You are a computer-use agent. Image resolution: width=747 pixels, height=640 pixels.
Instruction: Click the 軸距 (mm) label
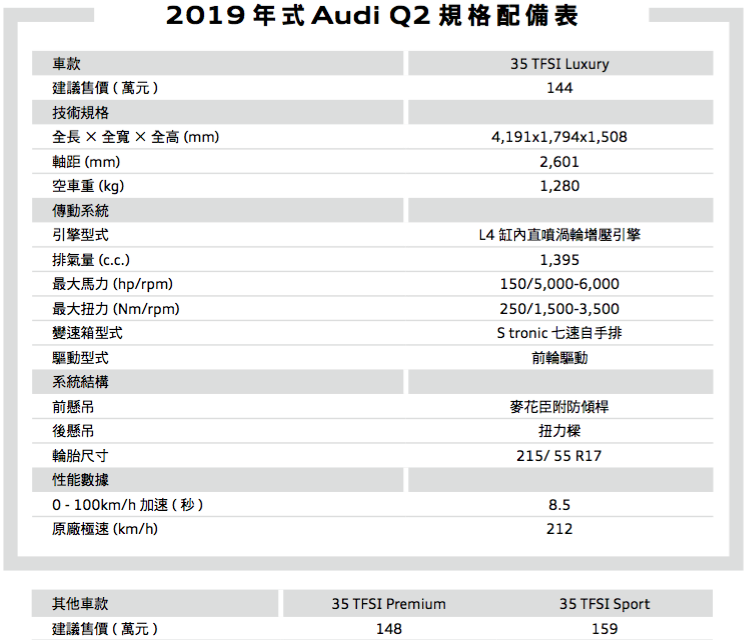[x=86, y=162]
